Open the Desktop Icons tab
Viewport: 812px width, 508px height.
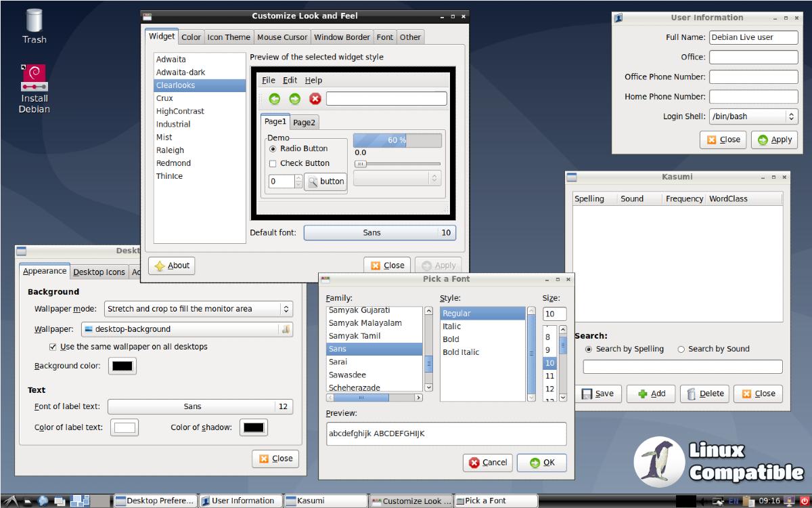99,272
